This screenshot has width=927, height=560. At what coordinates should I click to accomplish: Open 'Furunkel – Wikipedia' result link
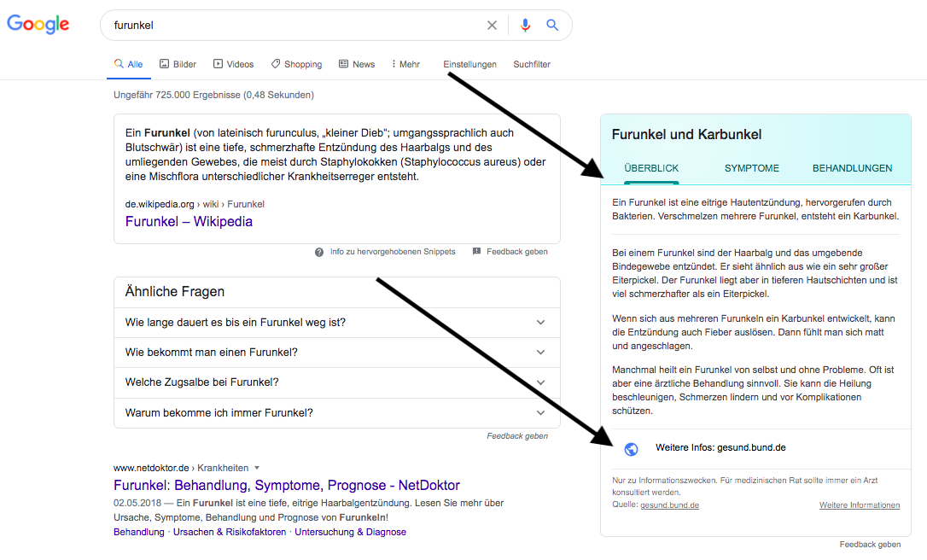click(x=189, y=221)
